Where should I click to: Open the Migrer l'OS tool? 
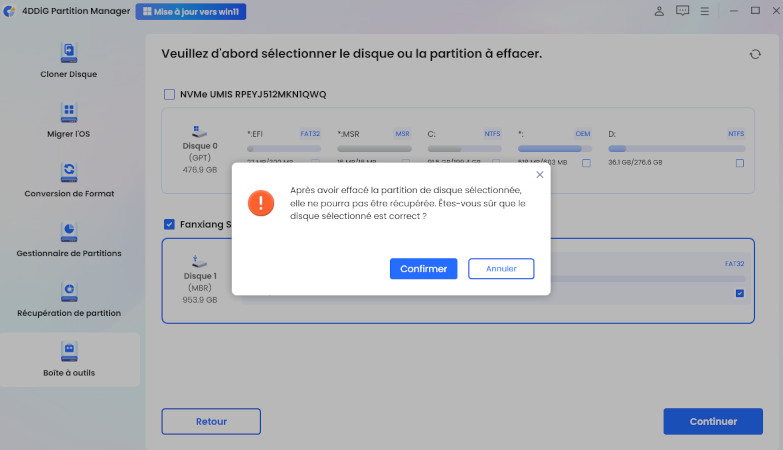(69, 120)
